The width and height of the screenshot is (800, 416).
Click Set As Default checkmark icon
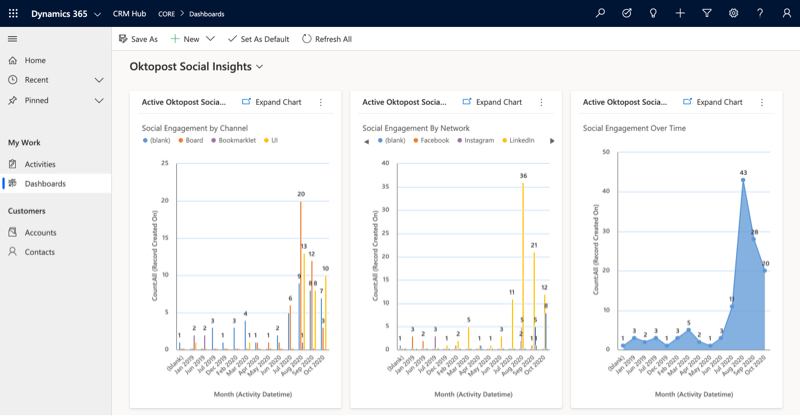pos(232,39)
